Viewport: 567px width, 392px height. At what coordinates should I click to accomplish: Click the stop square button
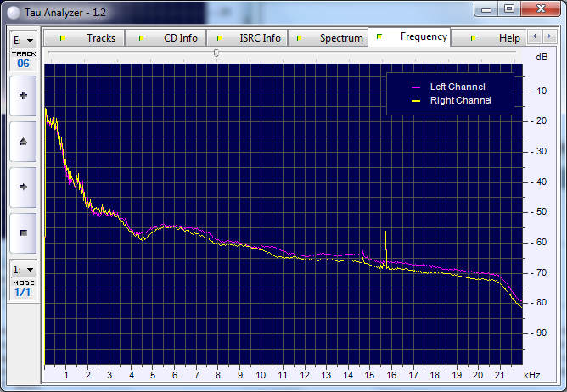click(23, 232)
